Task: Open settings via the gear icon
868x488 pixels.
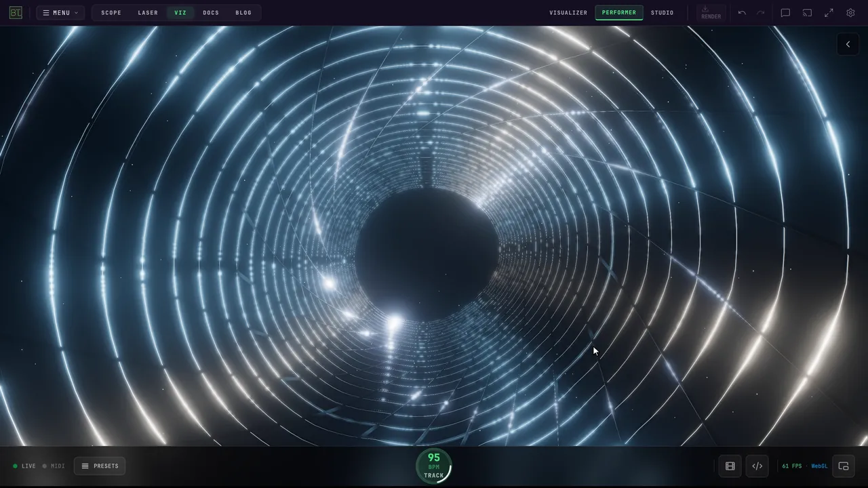Action: (x=850, y=13)
